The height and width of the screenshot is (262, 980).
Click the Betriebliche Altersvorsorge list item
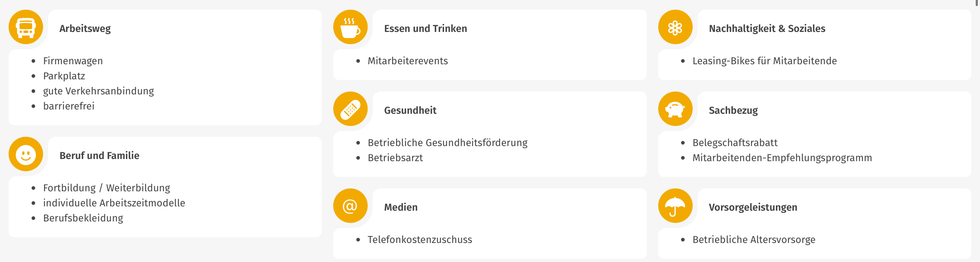pyautogui.click(x=754, y=239)
